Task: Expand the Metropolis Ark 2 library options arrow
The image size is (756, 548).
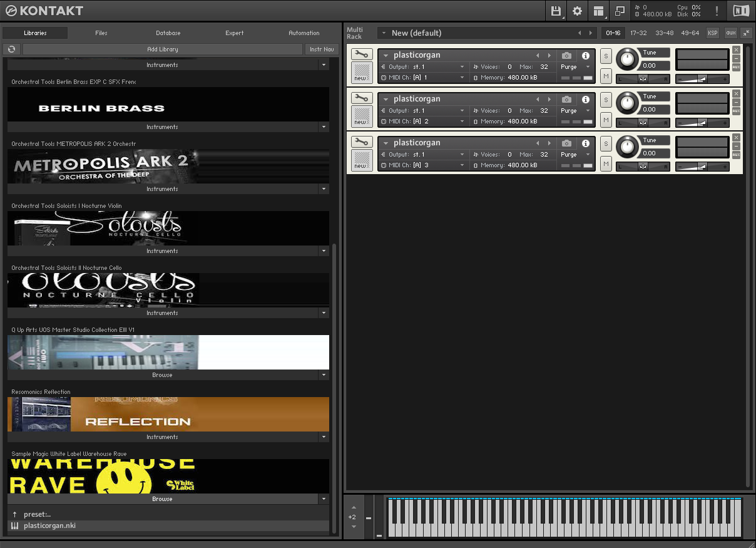Action: [x=324, y=189]
